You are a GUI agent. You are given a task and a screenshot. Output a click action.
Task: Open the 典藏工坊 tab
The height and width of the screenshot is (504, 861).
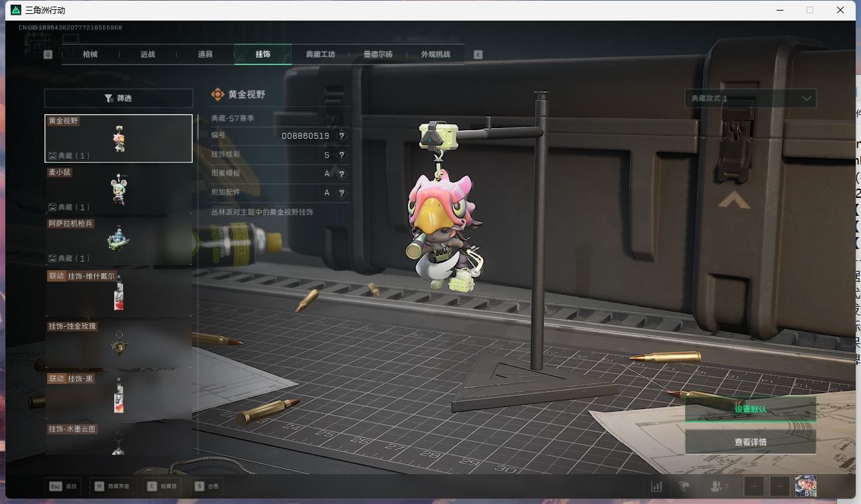(320, 54)
